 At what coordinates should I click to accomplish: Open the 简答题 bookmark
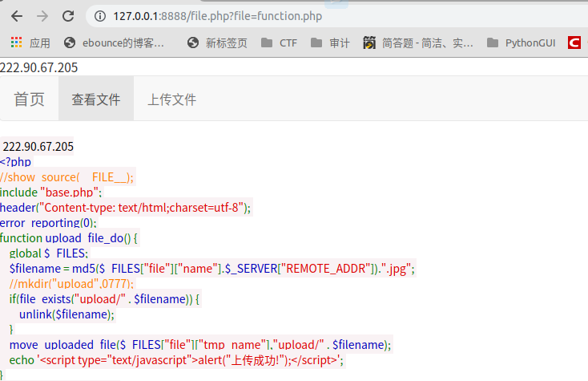pos(418,43)
